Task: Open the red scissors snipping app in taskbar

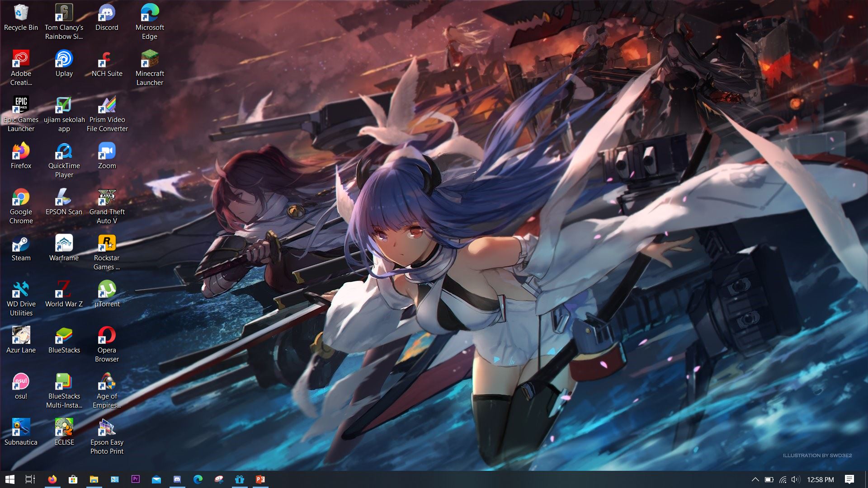Action: tap(219, 479)
